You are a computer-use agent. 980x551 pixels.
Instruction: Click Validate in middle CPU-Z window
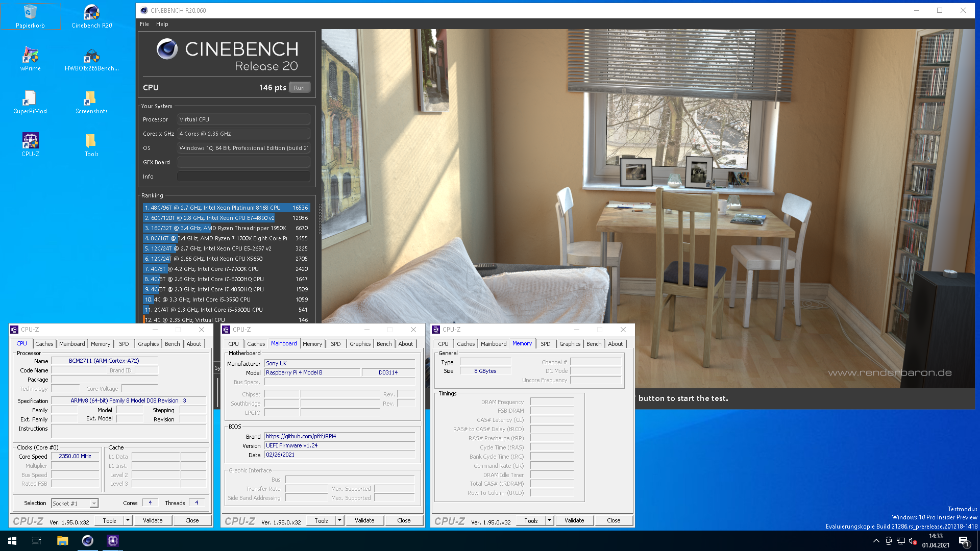(x=364, y=520)
